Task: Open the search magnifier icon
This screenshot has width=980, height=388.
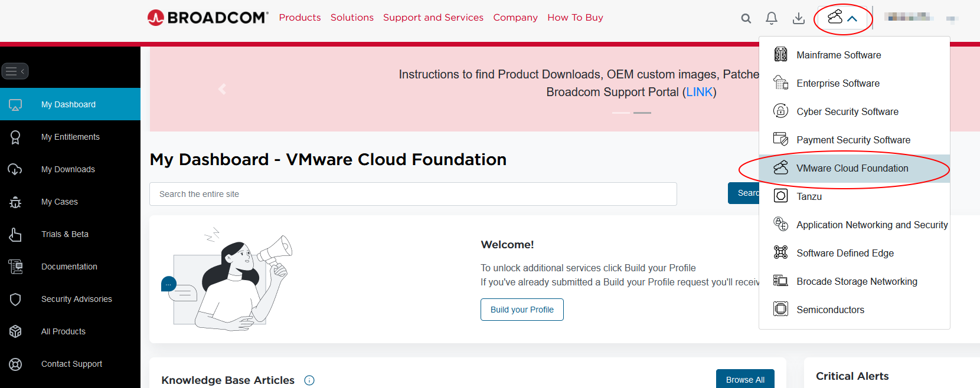Action: 746,18
